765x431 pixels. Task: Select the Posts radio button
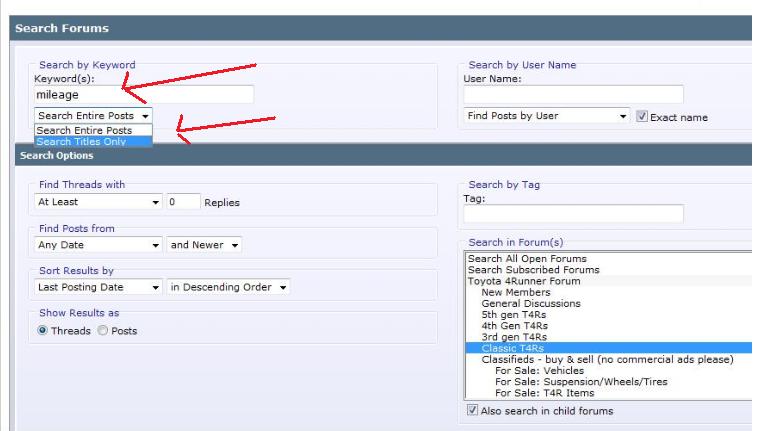pyautogui.click(x=102, y=330)
